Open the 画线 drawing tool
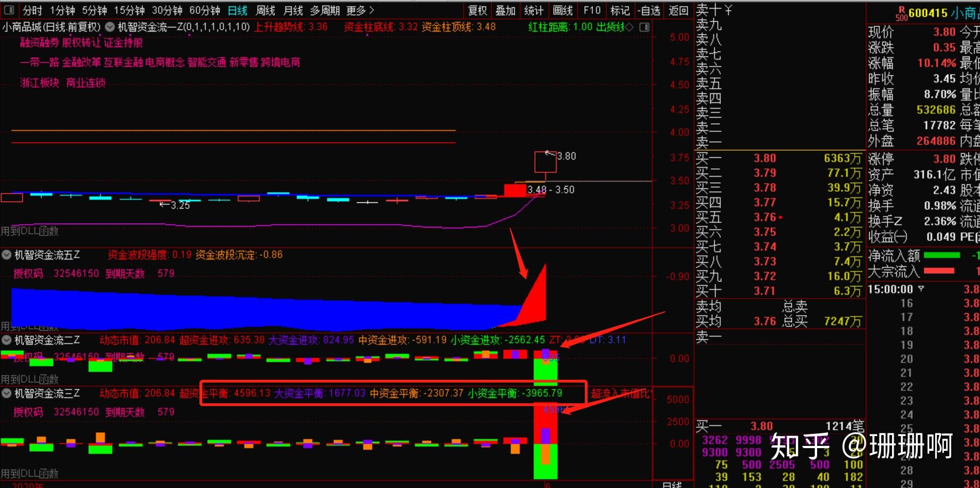 tap(562, 10)
